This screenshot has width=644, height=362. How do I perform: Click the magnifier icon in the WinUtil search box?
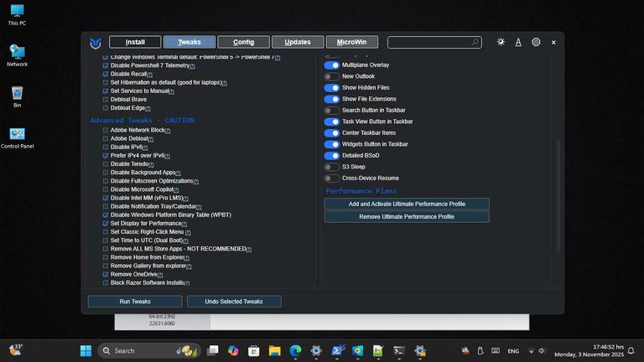point(475,42)
